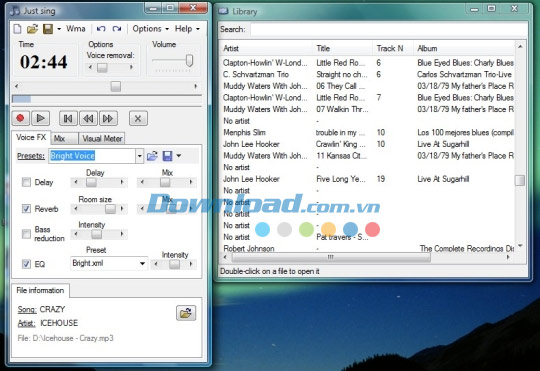
Task: Save the current preset with the blue disk icon
Action: click(x=167, y=156)
